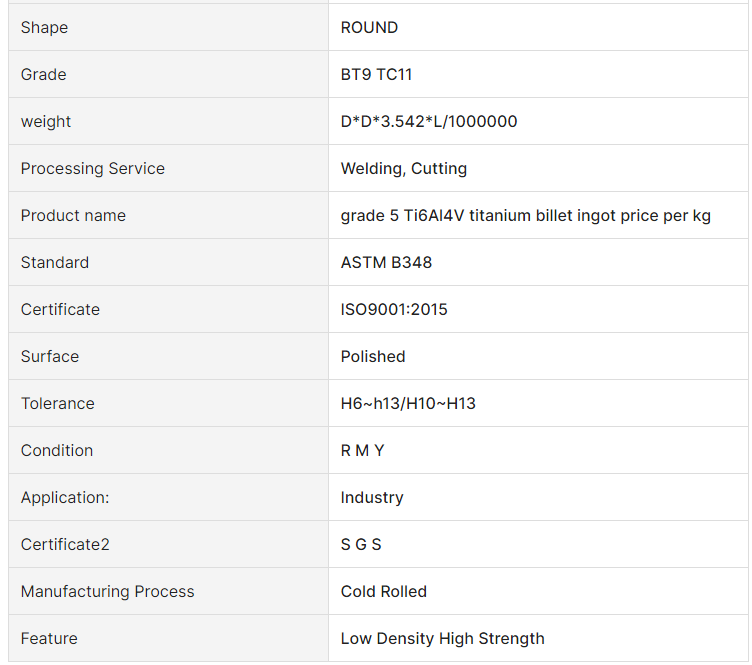Click the "S G S" Certificate2 value
752x665 pixels.
(361, 545)
